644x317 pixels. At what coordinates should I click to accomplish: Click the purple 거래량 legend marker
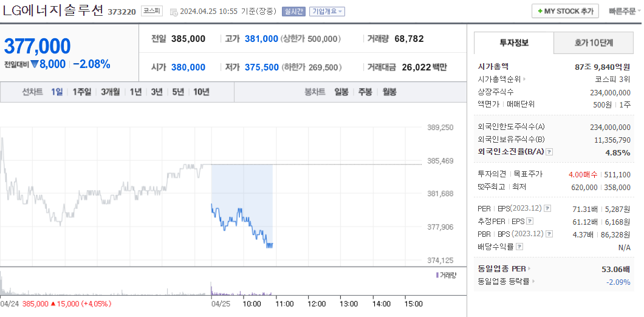[437, 274]
